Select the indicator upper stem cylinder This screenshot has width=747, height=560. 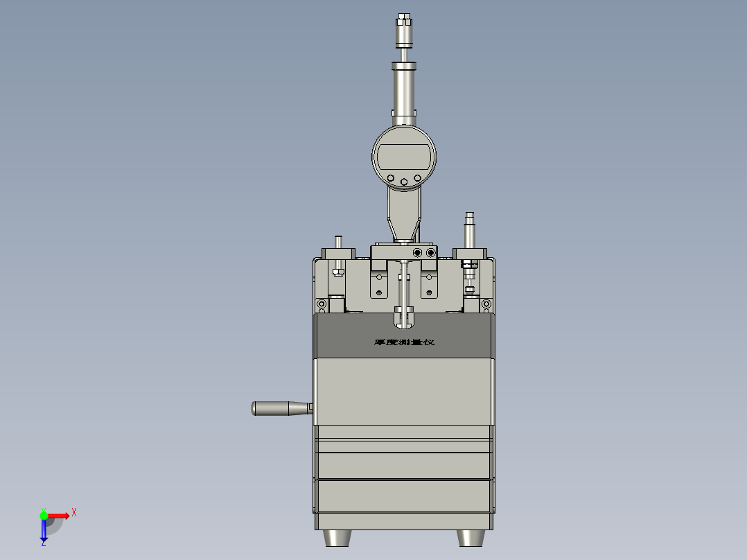click(x=403, y=89)
